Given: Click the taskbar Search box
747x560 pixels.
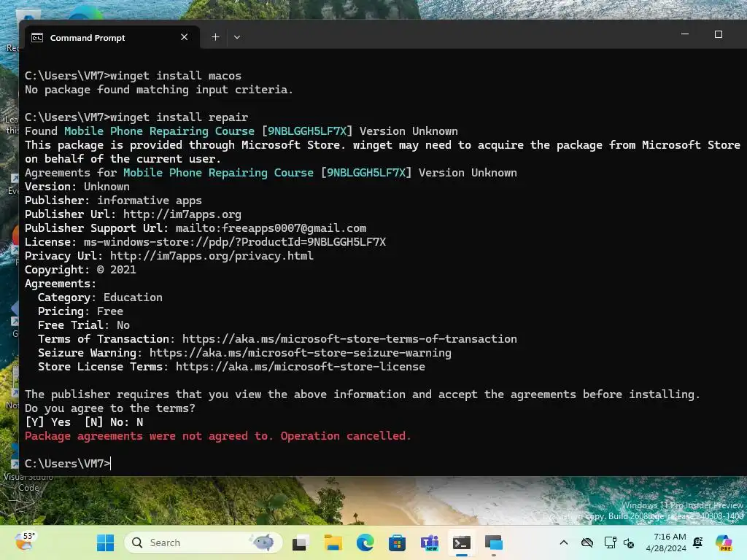Looking at the screenshot, I should pos(203,542).
